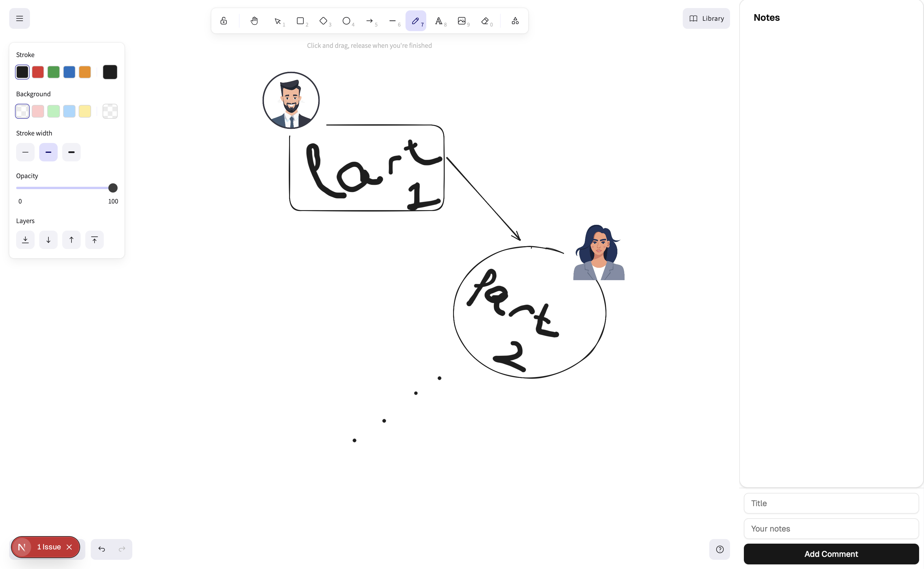Screen dimensions: 924x569
Task: Click the Add Comment button
Action: [x=831, y=553]
